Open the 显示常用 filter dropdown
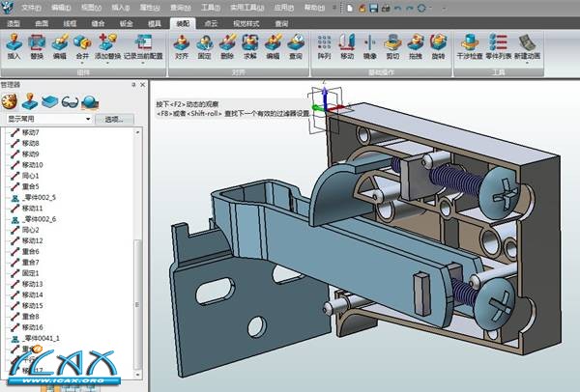 click(x=90, y=119)
